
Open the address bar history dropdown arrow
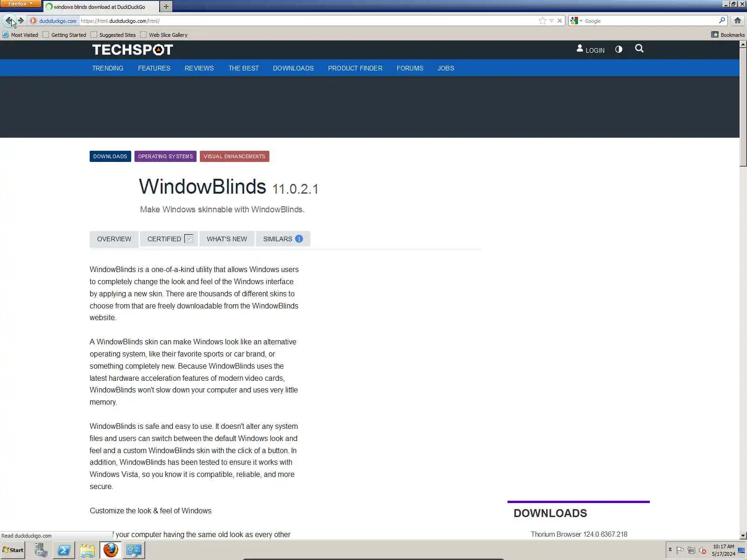pos(551,21)
